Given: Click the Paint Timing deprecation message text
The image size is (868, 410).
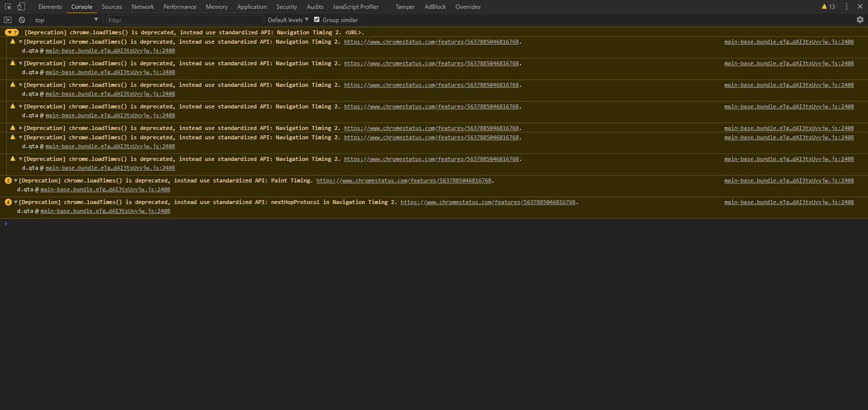Looking at the screenshot, I should pos(166,180).
